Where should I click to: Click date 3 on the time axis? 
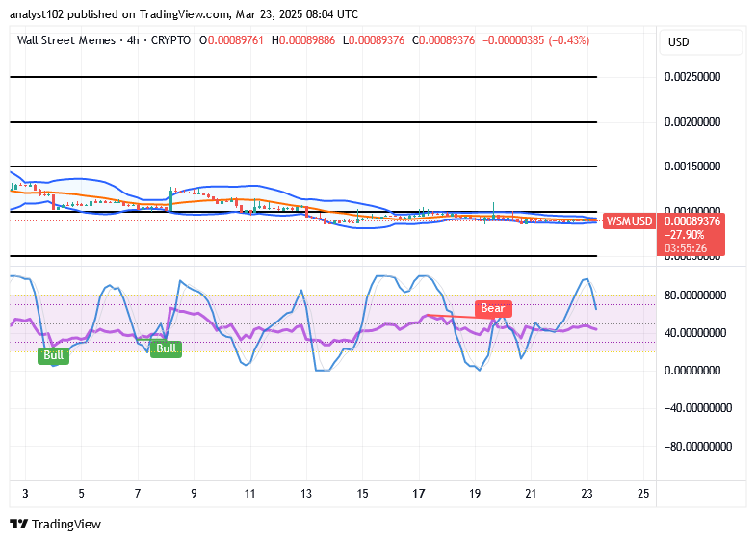click(26, 494)
